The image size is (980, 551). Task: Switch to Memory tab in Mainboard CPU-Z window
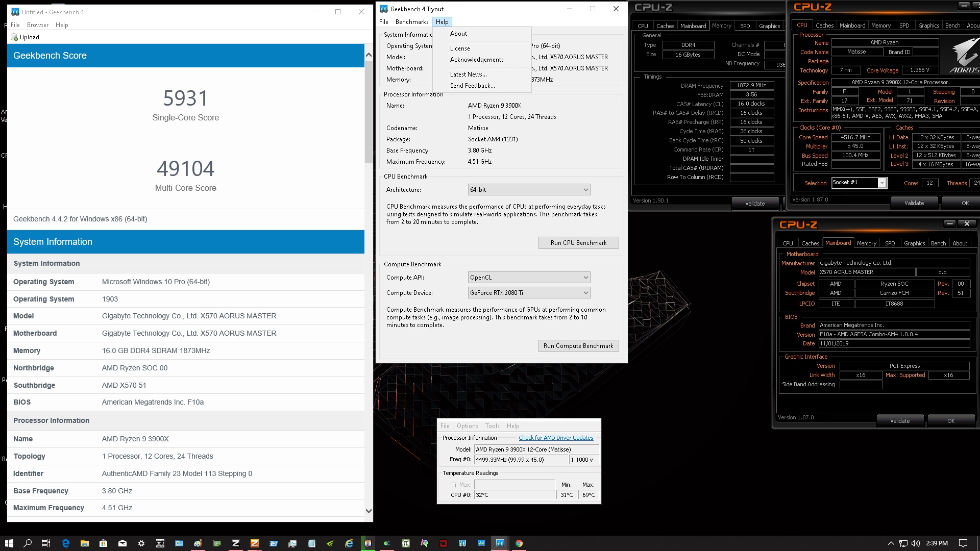pyautogui.click(x=866, y=243)
